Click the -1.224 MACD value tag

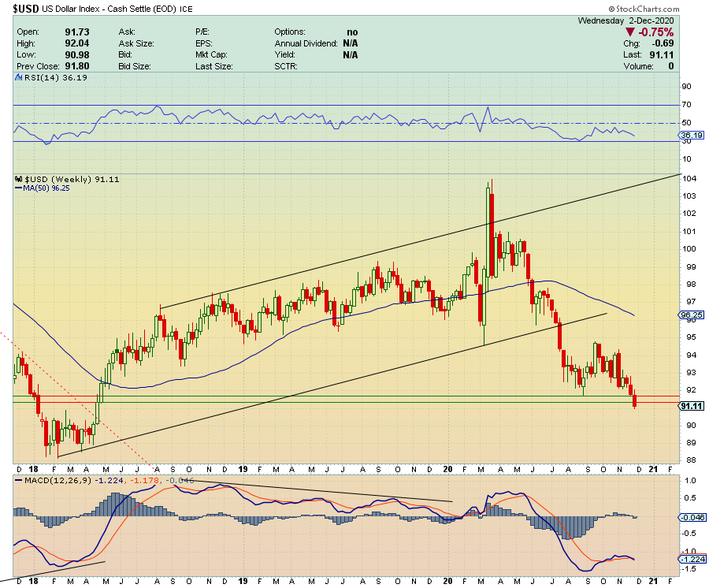[692, 559]
